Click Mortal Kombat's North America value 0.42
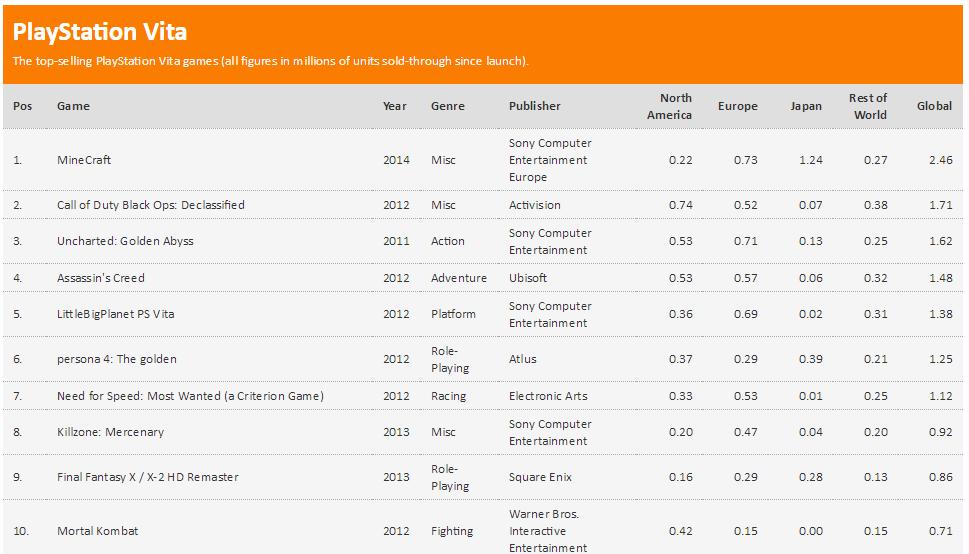969x554 pixels. pos(680,531)
